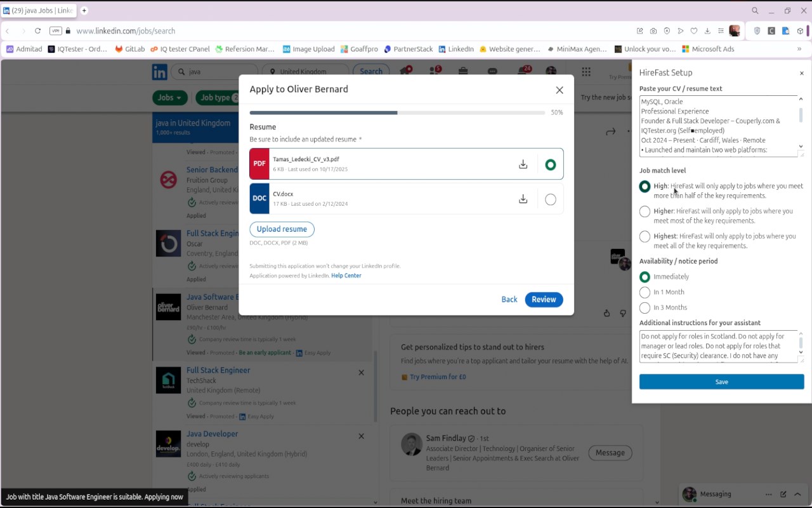Close the Apply to Oliver Bernard dialog
Screen dimensions: 812x508
pyautogui.click(x=560, y=90)
